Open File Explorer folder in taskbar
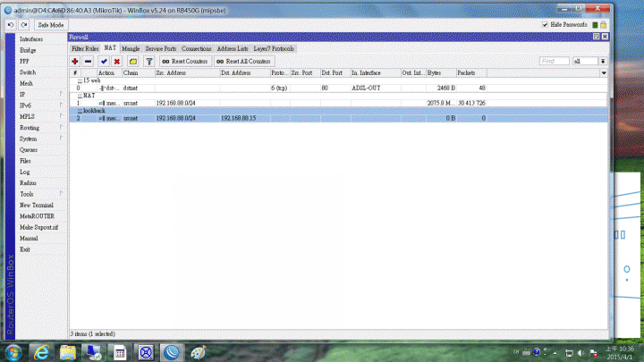The image size is (644, 362). [68, 352]
